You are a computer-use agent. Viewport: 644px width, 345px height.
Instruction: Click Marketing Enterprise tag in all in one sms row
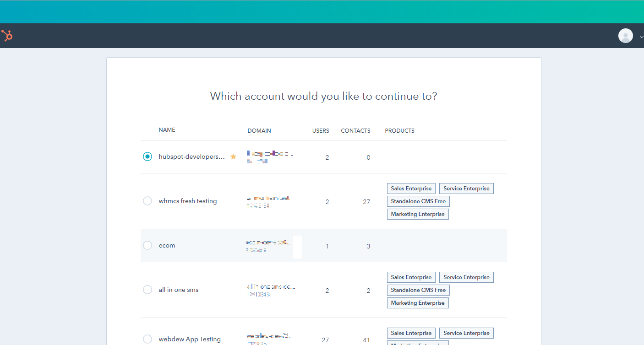[418, 303]
